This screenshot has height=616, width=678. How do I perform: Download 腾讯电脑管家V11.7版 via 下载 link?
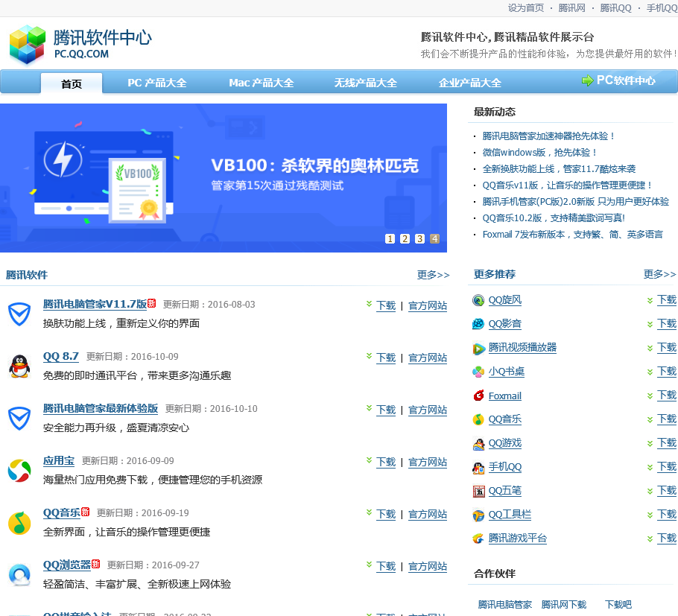(386, 305)
